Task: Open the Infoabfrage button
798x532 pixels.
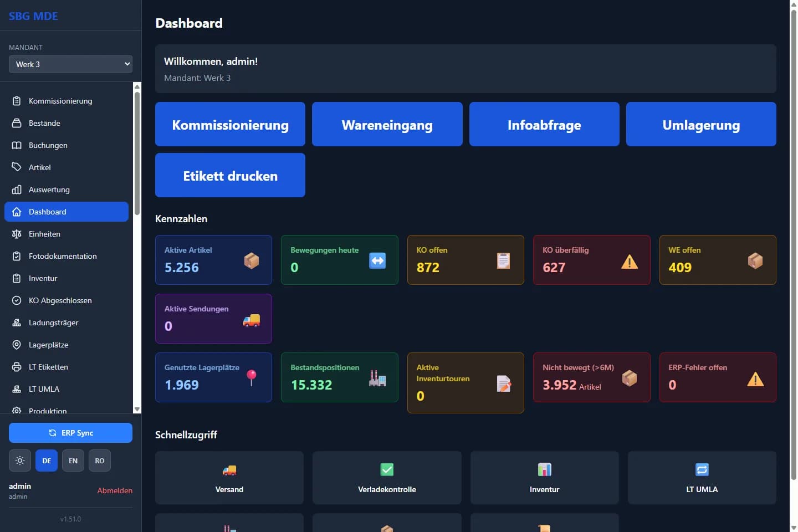Action: (544, 124)
